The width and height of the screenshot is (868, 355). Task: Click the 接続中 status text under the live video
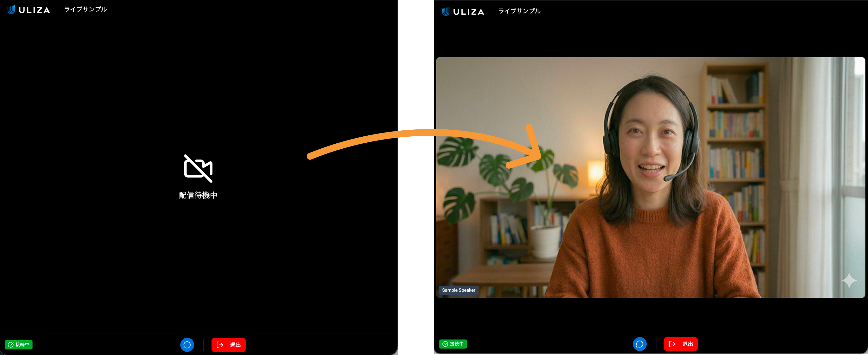tap(457, 344)
